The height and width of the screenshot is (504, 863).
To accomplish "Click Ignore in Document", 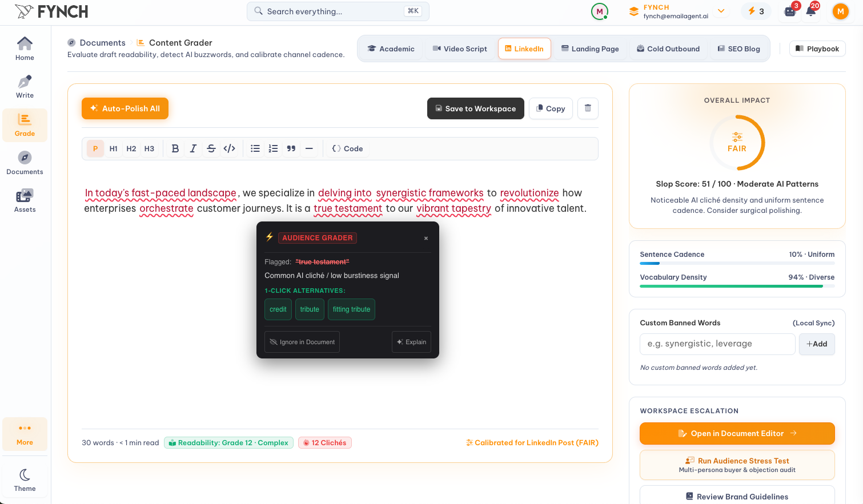I will (302, 342).
